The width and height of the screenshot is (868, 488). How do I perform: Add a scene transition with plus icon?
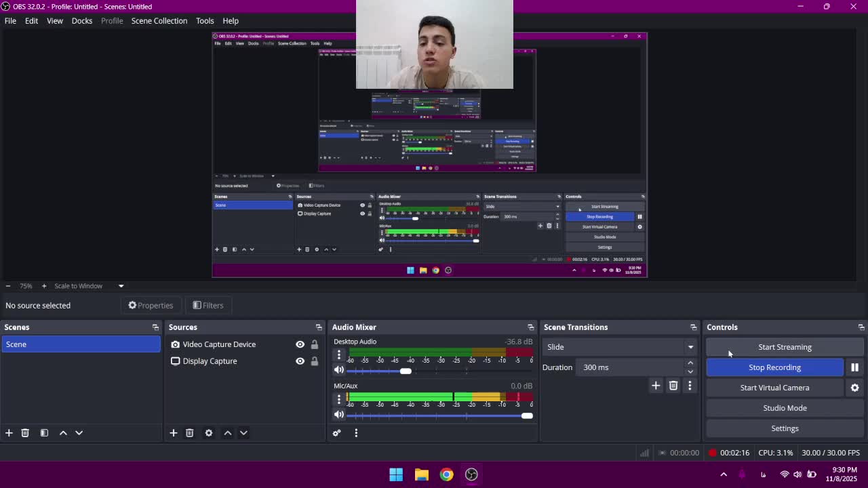coord(656,386)
